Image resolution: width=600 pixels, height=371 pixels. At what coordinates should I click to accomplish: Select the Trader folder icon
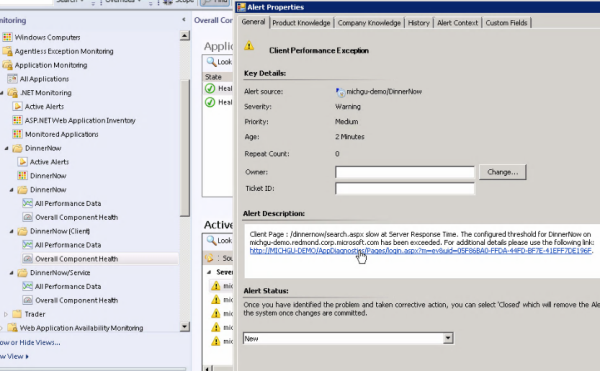point(18,314)
